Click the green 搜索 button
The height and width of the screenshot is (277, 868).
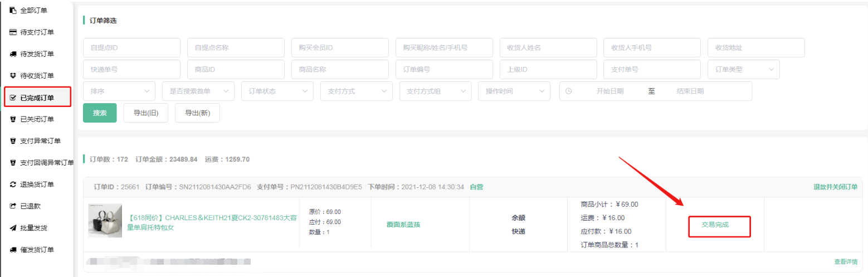(100, 113)
